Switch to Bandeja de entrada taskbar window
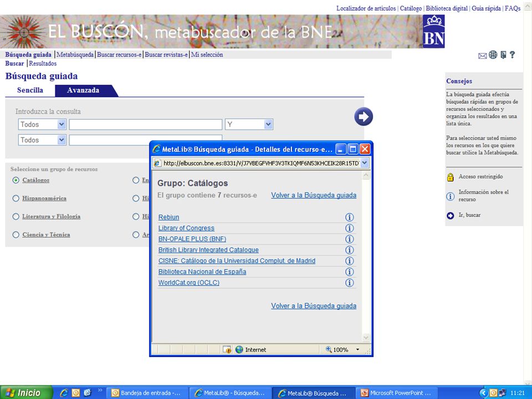The image size is (532, 399). click(x=147, y=393)
